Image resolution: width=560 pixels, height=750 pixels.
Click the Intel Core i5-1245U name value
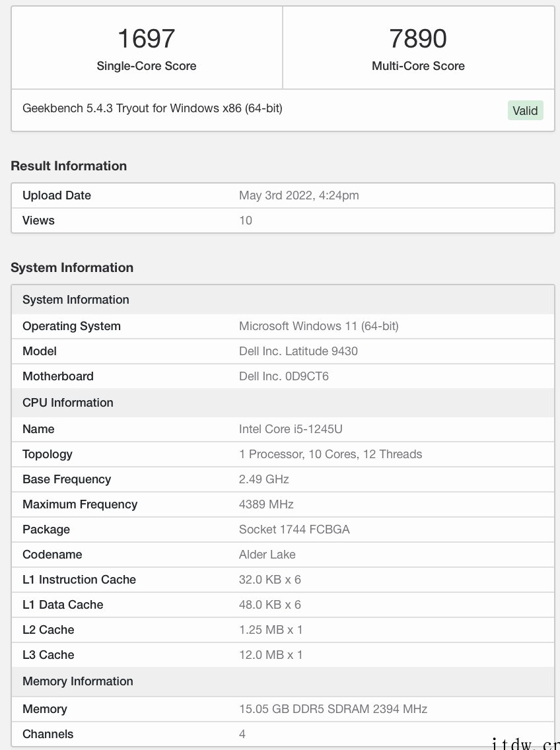(x=291, y=429)
